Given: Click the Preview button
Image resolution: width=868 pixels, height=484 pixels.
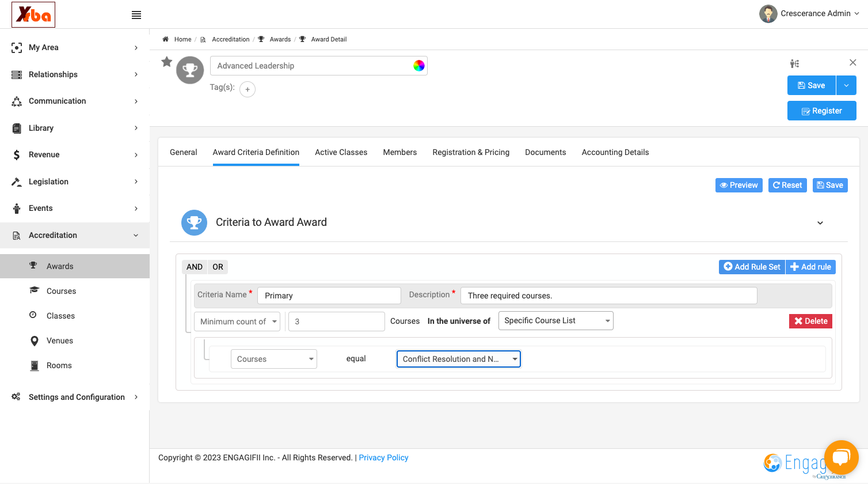Looking at the screenshot, I should click(x=739, y=185).
